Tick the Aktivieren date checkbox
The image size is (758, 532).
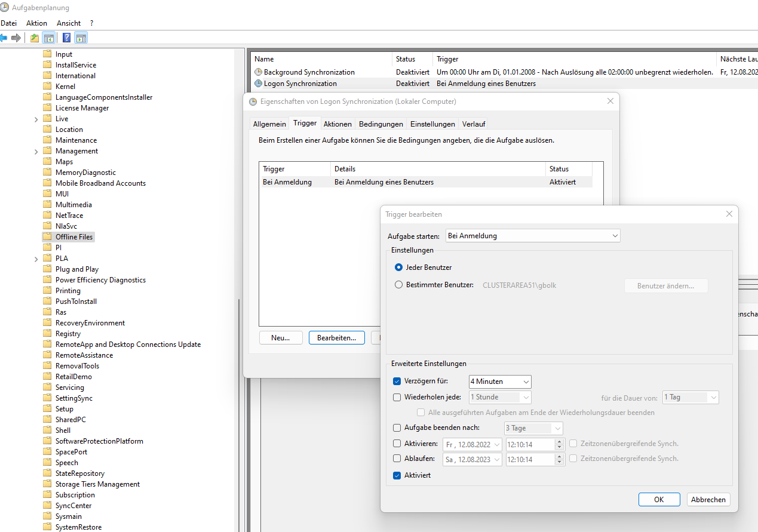tap(397, 444)
